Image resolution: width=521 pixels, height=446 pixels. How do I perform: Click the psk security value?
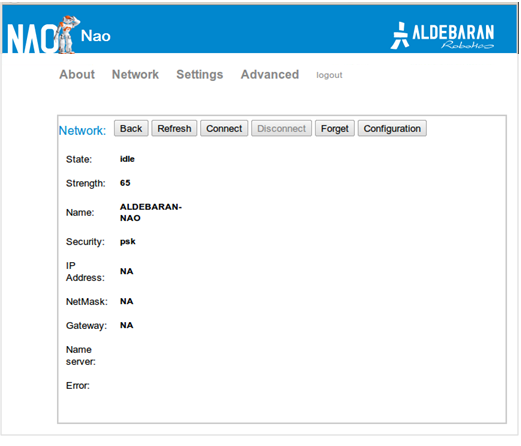pos(128,242)
